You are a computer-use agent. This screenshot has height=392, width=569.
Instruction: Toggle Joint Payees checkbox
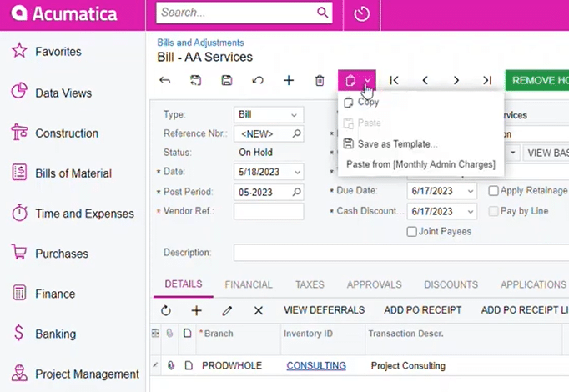411,231
